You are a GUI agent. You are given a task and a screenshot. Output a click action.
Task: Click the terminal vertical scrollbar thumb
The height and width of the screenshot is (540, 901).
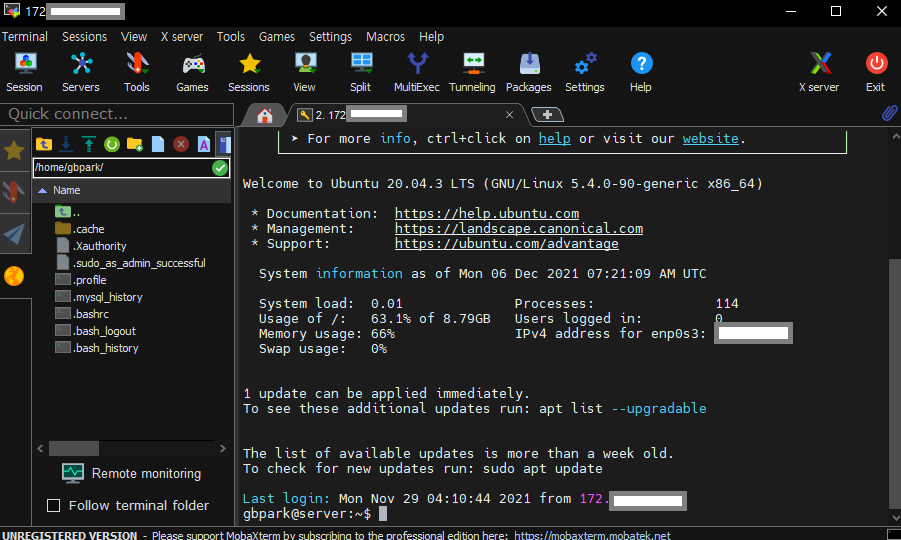pos(895,384)
